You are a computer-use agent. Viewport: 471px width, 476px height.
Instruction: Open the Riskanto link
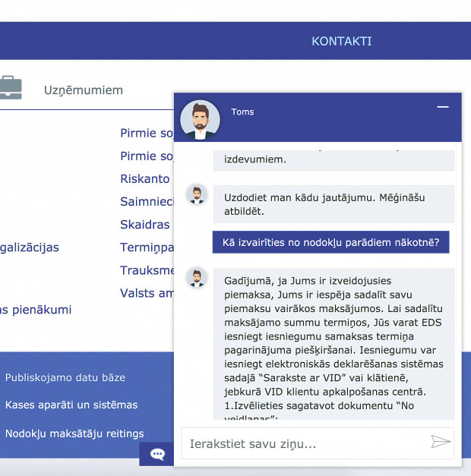pyautogui.click(x=145, y=179)
